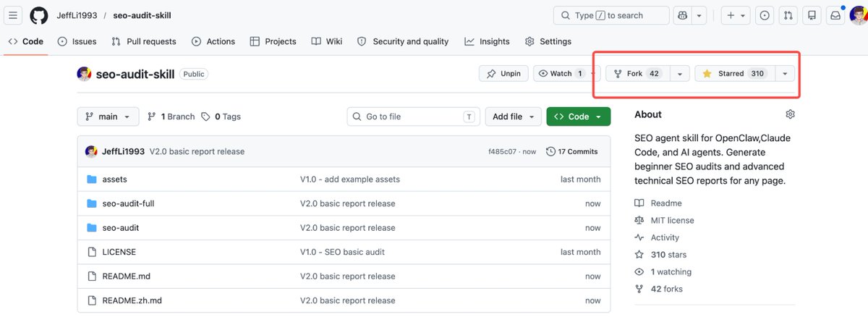Open the assets folder name

(115, 179)
